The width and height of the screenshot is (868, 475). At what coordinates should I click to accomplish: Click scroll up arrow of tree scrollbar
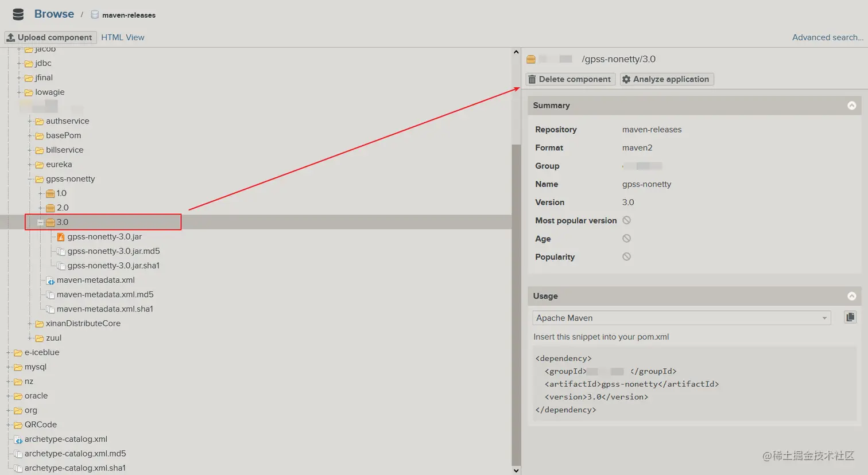tap(516, 52)
